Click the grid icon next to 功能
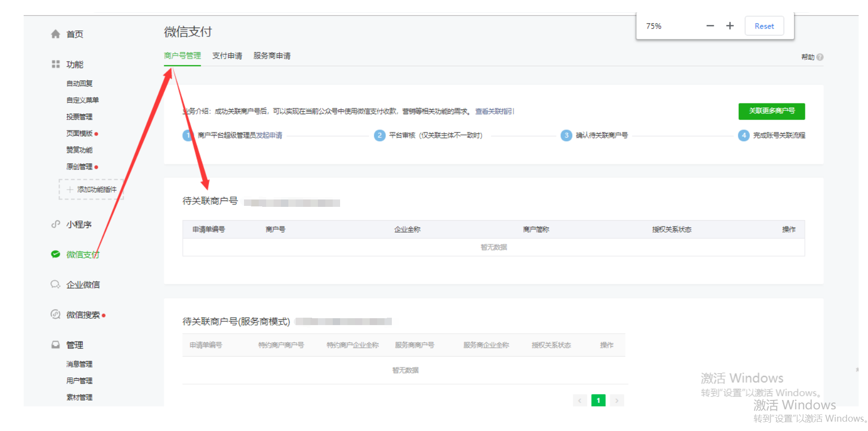The width and height of the screenshot is (868, 431). (56, 64)
